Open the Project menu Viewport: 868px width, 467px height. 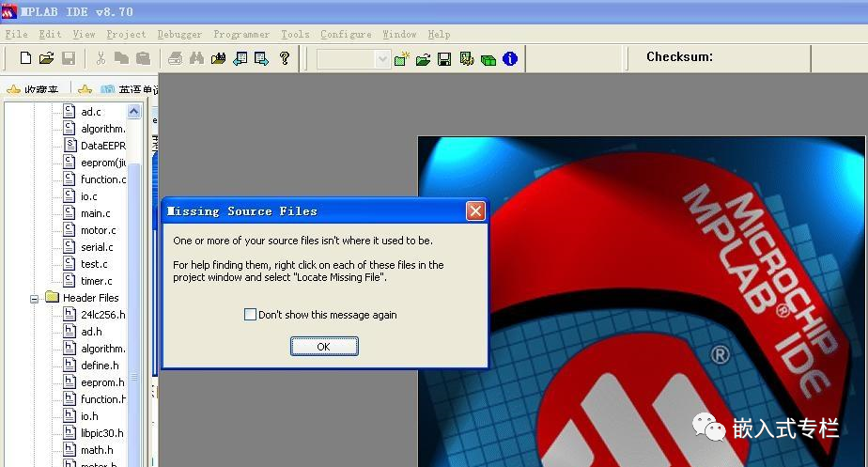[x=126, y=35]
